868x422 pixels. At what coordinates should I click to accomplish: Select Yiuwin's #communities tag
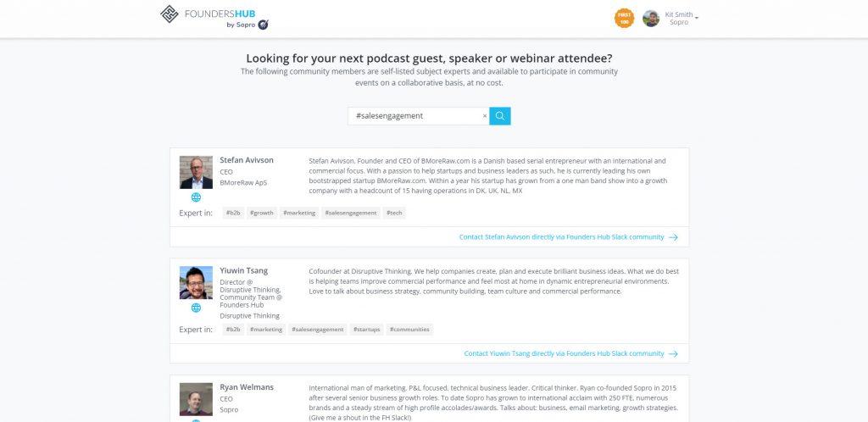(x=410, y=329)
